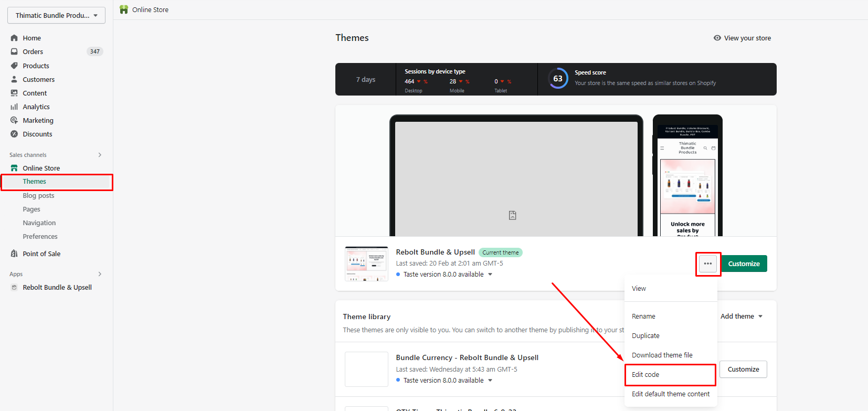Screen dimensions: 868x411
Task: Select Edit code from the menu
Action: (671, 374)
